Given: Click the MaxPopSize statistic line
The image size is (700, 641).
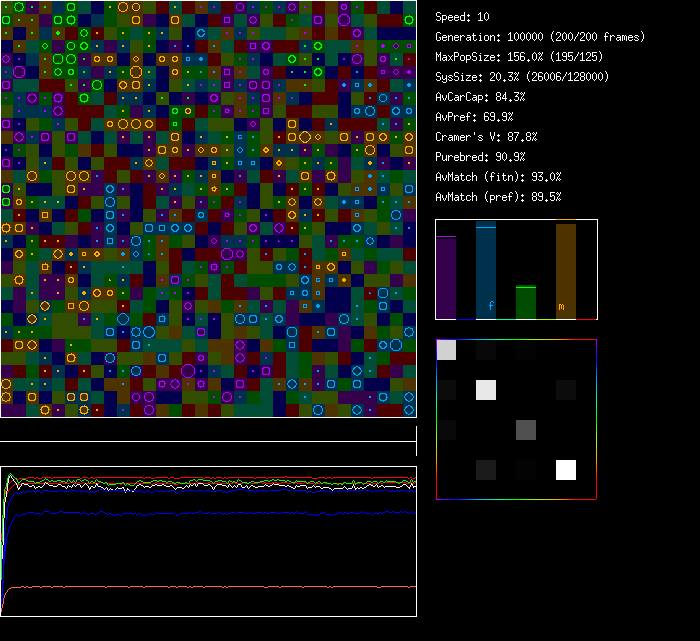Looking at the screenshot, I should (518, 57).
